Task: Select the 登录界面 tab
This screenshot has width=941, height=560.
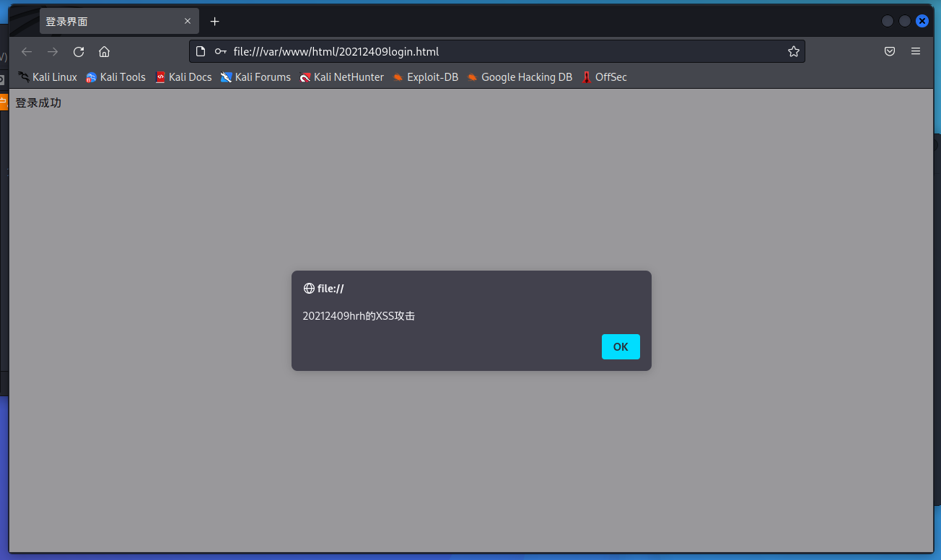Action: coord(119,22)
